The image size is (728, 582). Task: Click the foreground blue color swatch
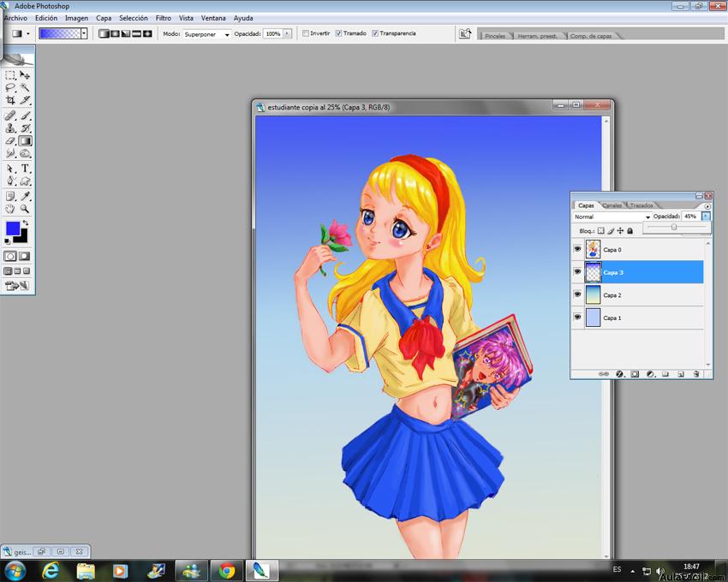(x=13, y=229)
